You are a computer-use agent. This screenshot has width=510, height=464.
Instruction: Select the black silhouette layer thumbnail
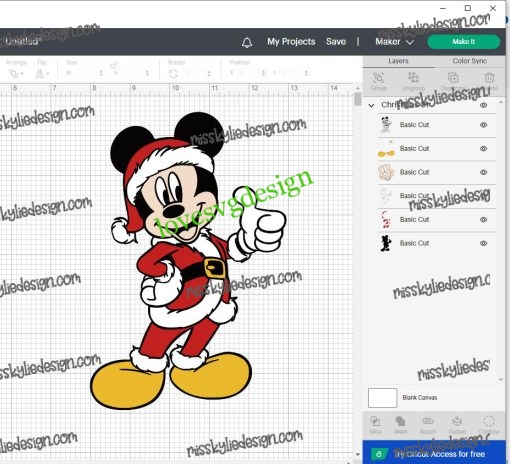386,243
